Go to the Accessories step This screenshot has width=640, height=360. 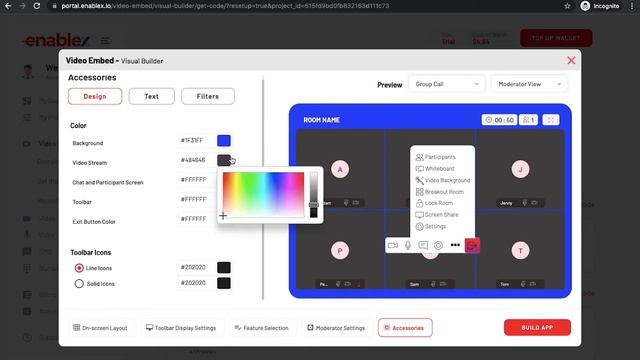405,328
